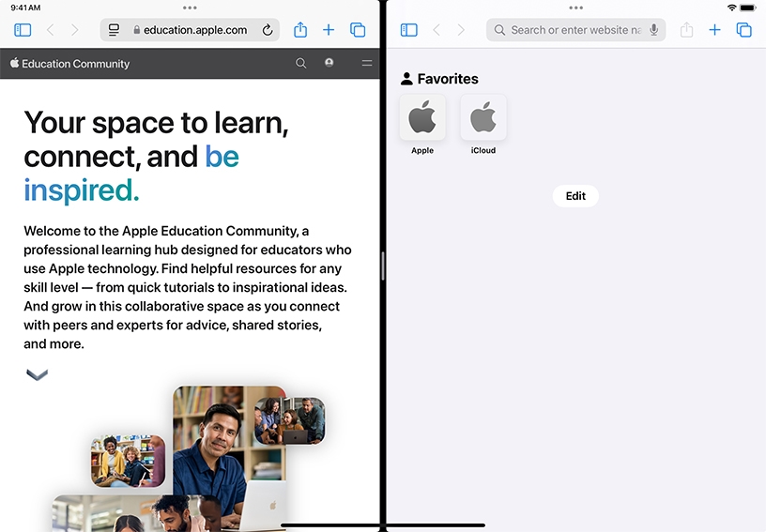Toggle the sidebar in left Safari window
Viewport: 766px width, 532px height.
coord(23,30)
